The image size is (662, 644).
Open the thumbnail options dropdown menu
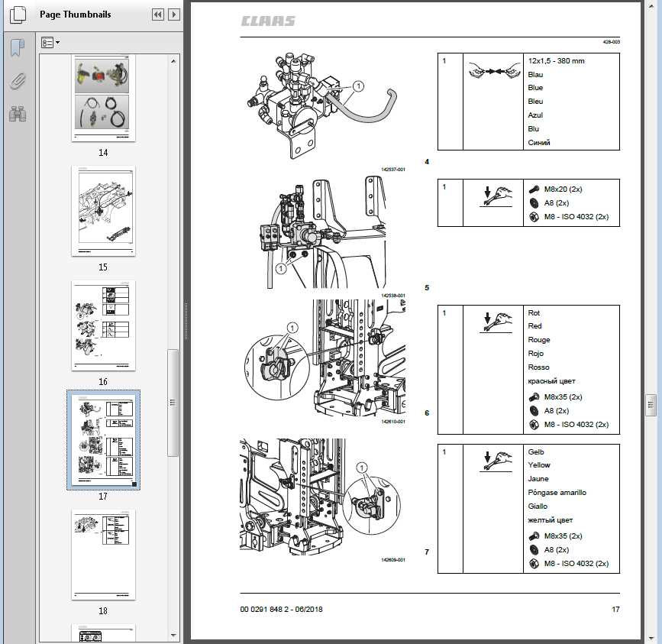click(50, 44)
